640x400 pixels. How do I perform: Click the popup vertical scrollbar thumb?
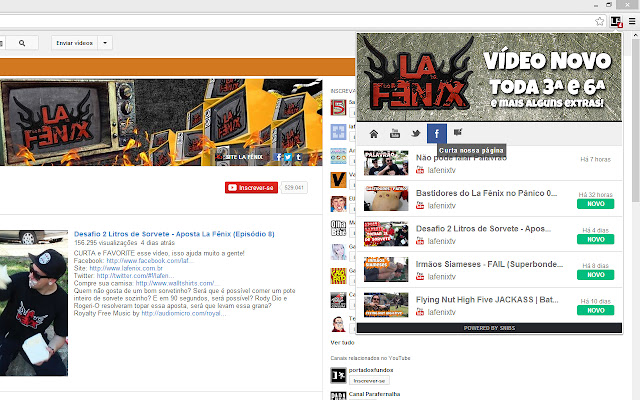[636, 120]
